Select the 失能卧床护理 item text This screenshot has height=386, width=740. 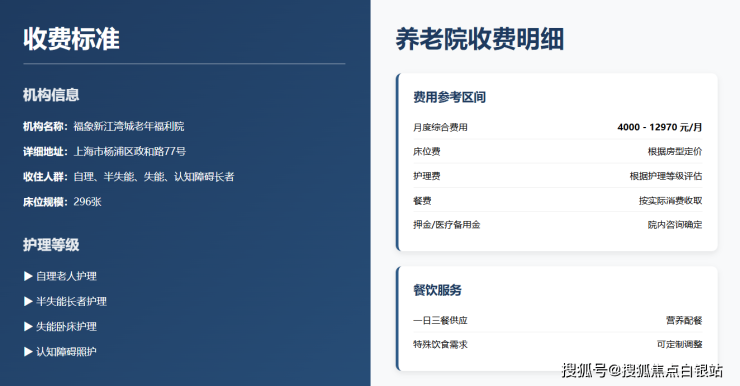click(x=67, y=326)
